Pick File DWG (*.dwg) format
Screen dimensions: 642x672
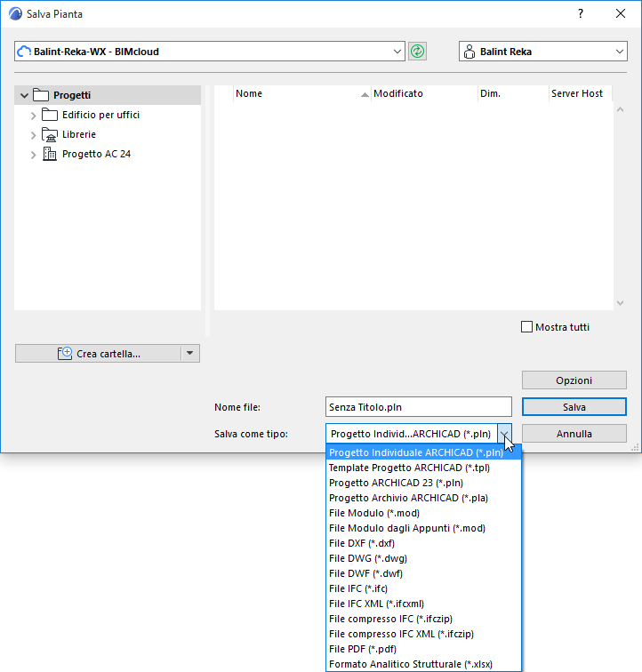[x=424, y=558]
